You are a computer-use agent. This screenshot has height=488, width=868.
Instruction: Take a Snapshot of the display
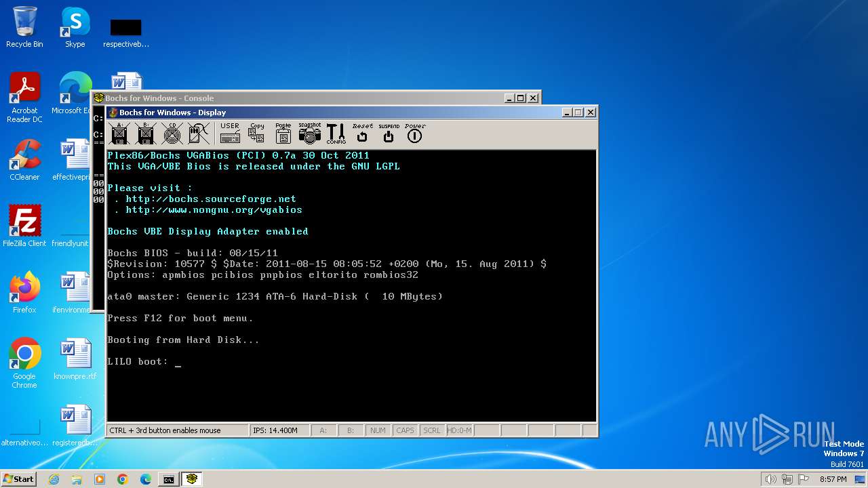[309, 133]
